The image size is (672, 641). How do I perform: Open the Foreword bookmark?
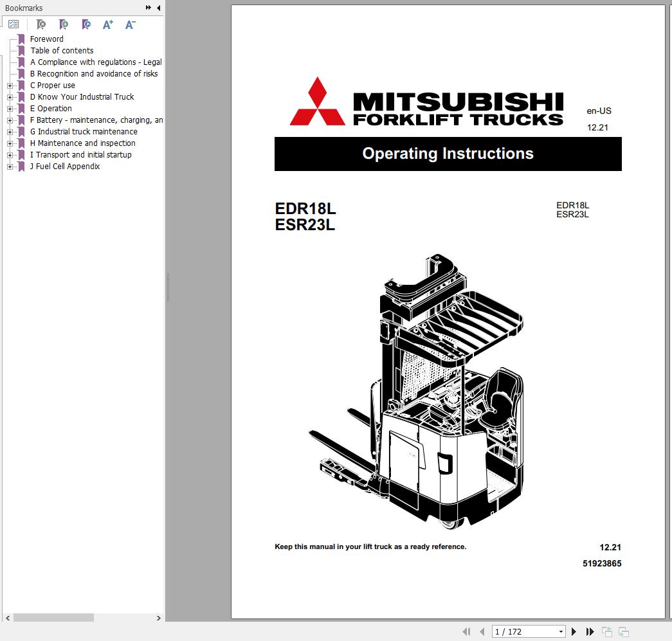point(47,39)
